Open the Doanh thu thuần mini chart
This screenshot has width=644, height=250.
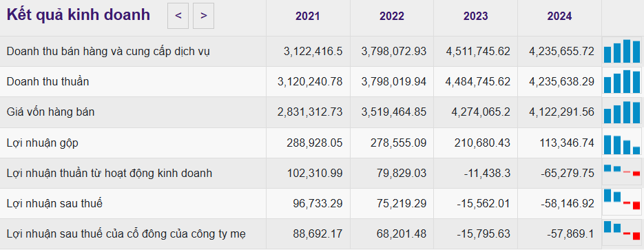[x=622, y=81]
